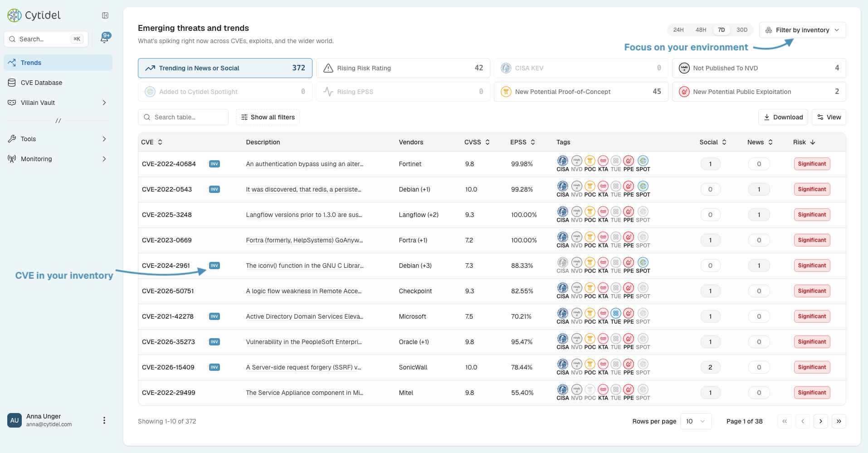The image size is (868, 453).
Task: Sort the table by Social column
Action: (x=713, y=142)
